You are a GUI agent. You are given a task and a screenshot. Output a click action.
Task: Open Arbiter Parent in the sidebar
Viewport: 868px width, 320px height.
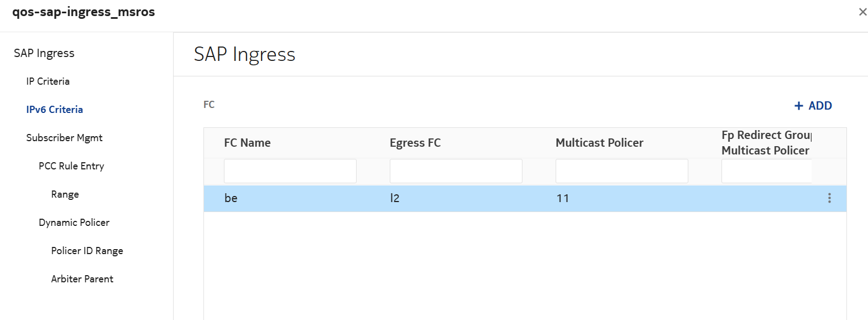pyautogui.click(x=82, y=279)
